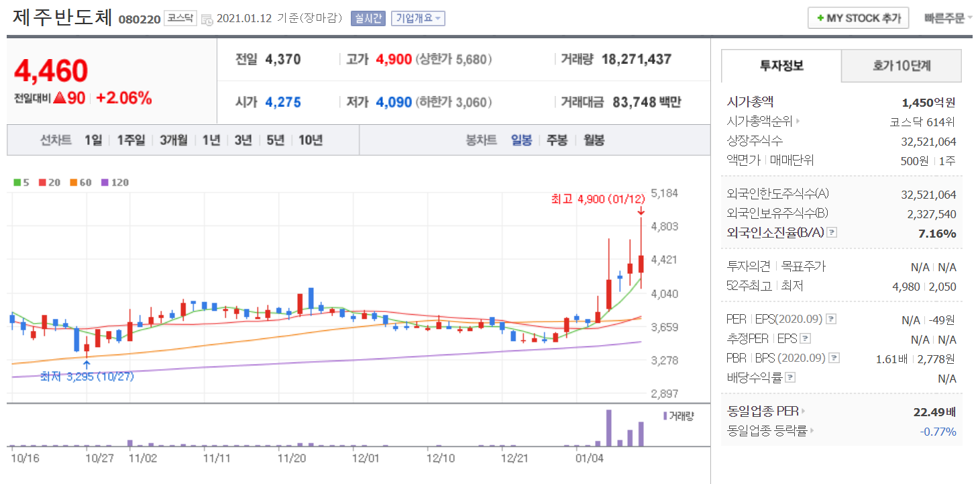
Task: Click the purple 120-day moving average swatch
Action: [x=104, y=182]
